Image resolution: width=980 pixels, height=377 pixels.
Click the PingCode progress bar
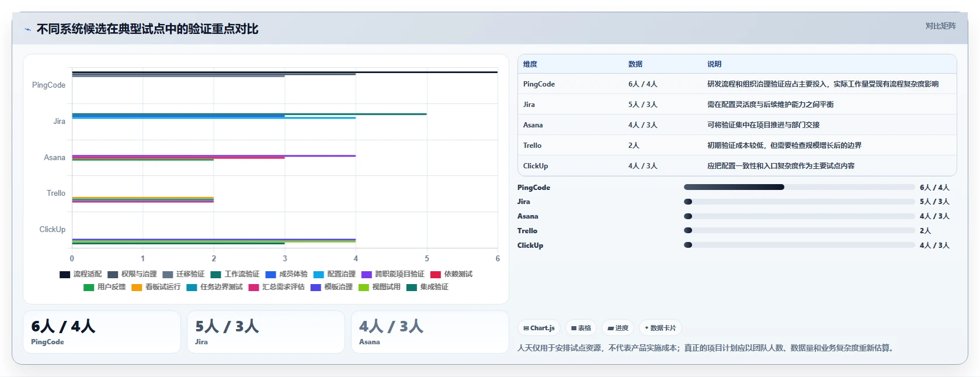point(799,187)
